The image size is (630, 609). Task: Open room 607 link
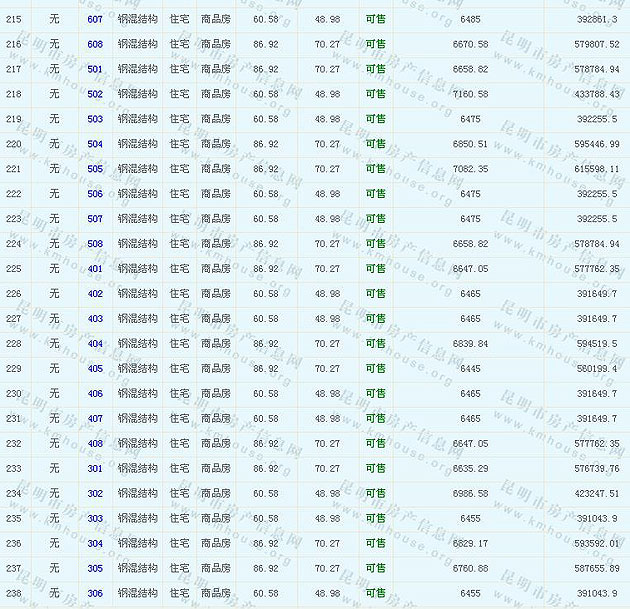click(95, 20)
